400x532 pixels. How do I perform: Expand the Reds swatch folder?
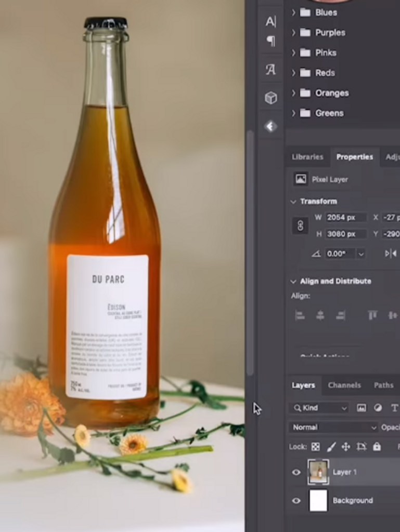click(x=293, y=73)
